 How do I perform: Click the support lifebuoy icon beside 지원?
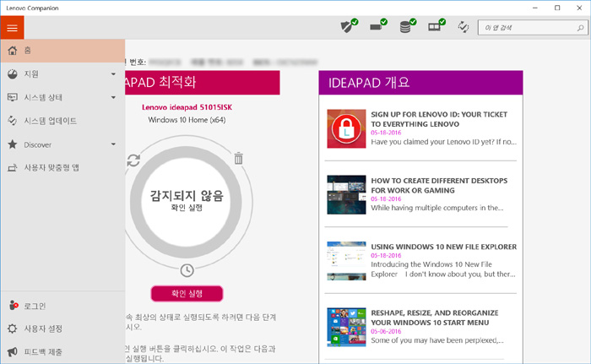(13, 74)
